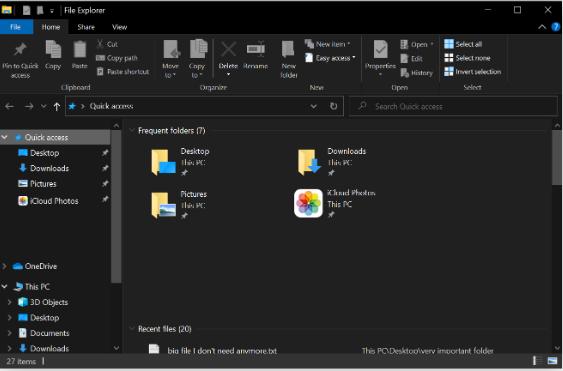The width and height of the screenshot is (563, 371).
Task: Click the Copy ribbon icon
Action: pyautogui.click(x=53, y=50)
